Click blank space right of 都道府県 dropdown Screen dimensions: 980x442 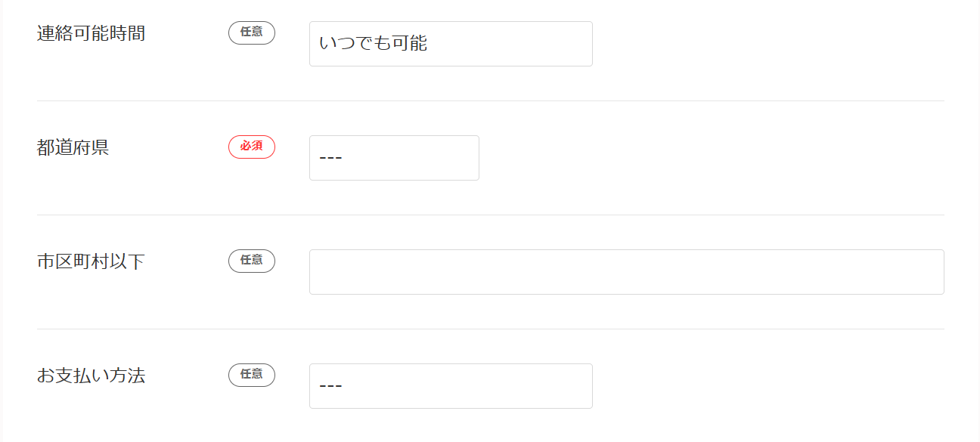(711, 158)
